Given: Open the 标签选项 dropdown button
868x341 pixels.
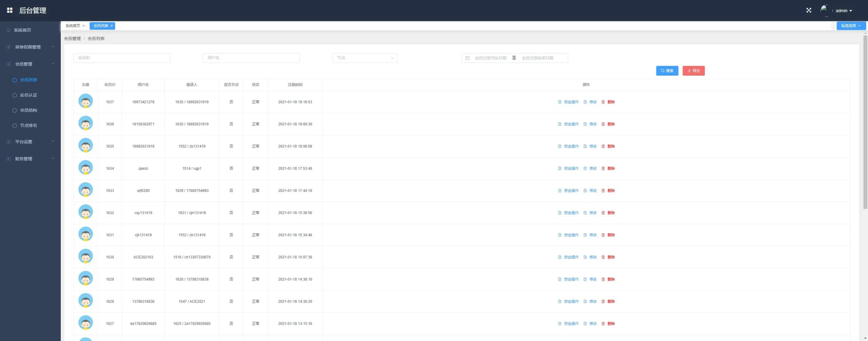Looking at the screenshot, I should (851, 26).
